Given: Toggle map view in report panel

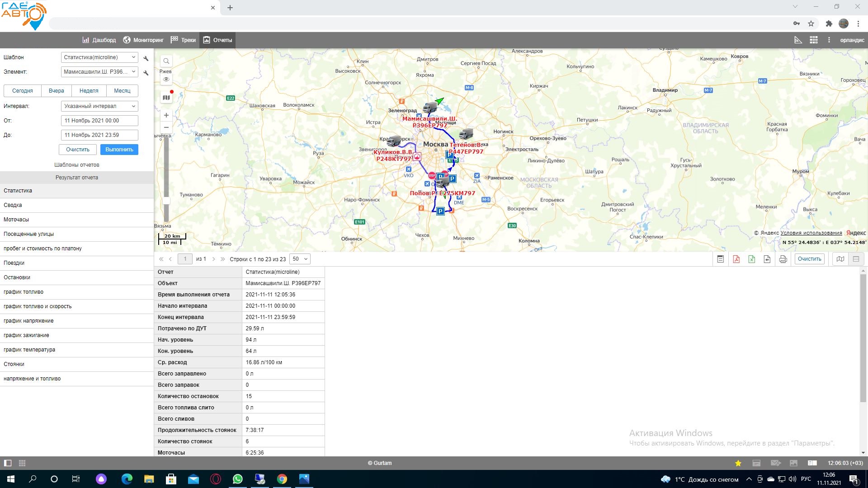Looking at the screenshot, I should coord(840,259).
